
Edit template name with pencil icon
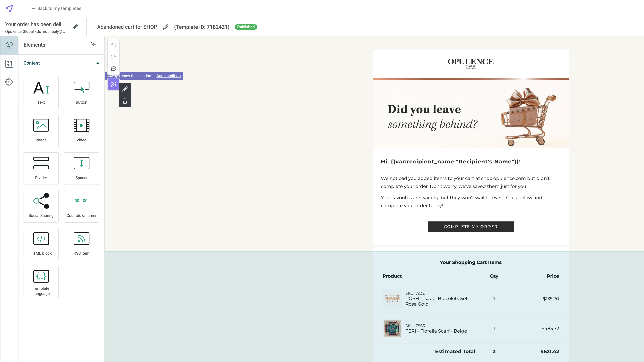pyautogui.click(x=165, y=27)
